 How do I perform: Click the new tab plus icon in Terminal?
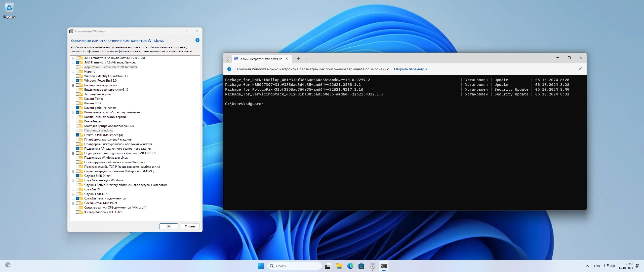[x=298, y=59]
